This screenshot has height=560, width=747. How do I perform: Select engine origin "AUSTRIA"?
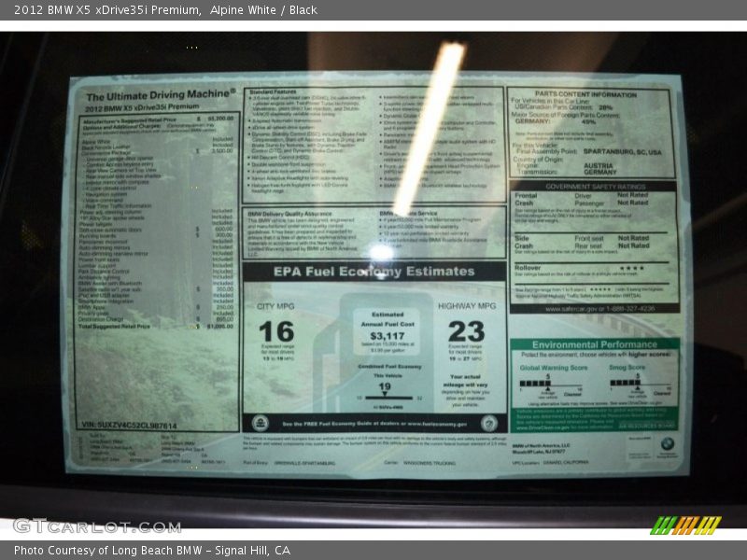(x=598, y=166)
